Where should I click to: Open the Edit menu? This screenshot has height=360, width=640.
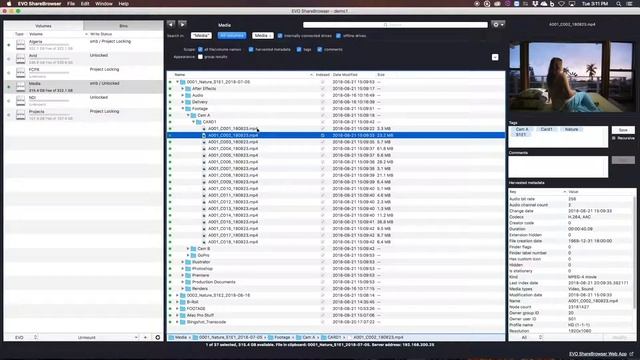84,4
